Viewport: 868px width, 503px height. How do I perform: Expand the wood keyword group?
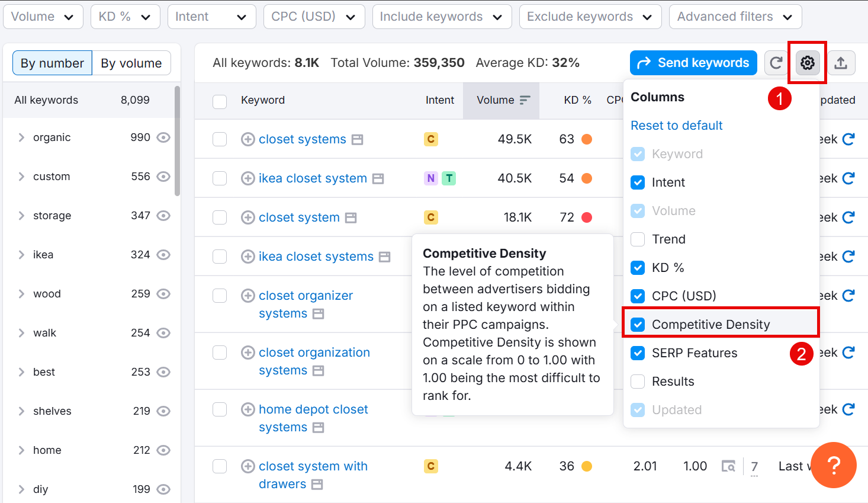[x=21, y=294]
